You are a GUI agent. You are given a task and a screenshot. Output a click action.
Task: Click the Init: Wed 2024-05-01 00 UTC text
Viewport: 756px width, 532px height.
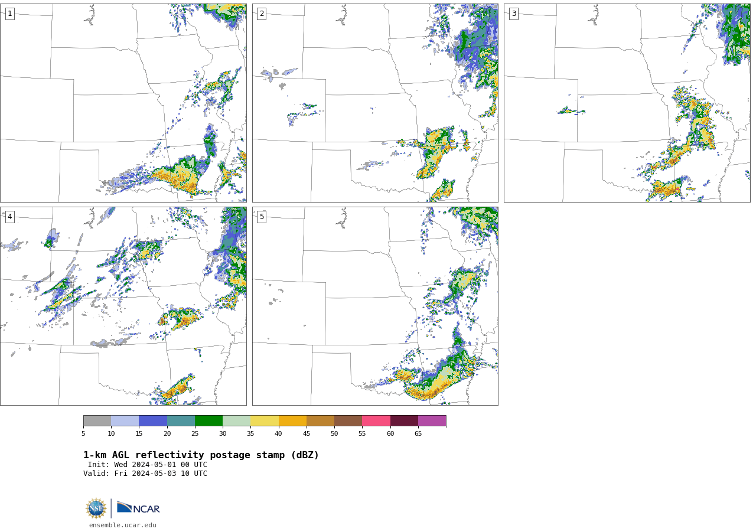click(x=148, y=465)
